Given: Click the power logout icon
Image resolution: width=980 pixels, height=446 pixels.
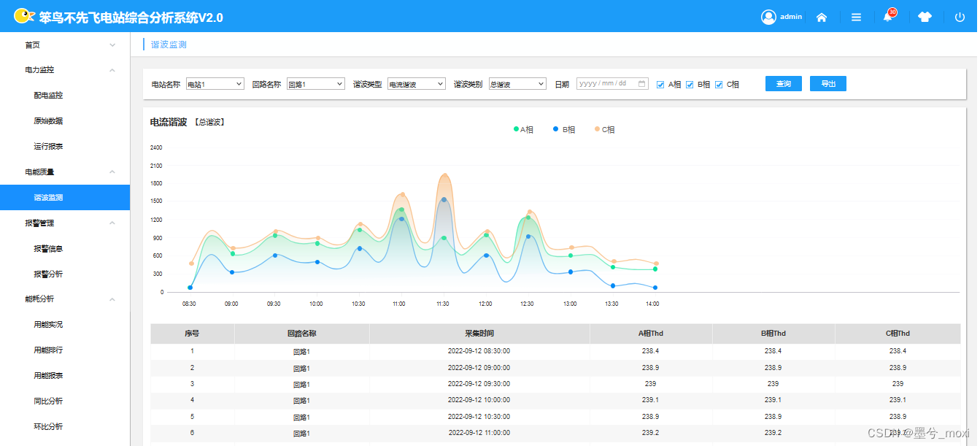Looking at the screenshot, I should pos(960,18).
